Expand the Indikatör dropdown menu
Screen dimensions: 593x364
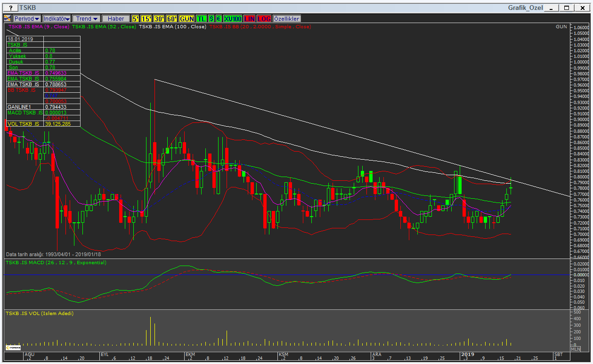click(x=57, y=18)
